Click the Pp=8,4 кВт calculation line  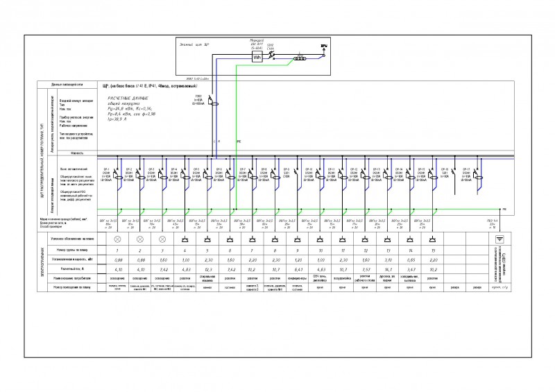coord(131,114)
